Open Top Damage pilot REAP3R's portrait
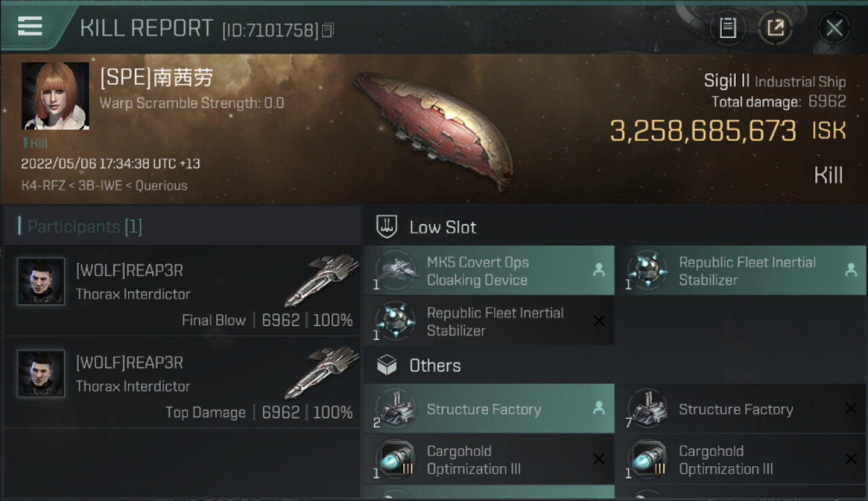This screenshot has width=868, height=501. pos(41,374)
